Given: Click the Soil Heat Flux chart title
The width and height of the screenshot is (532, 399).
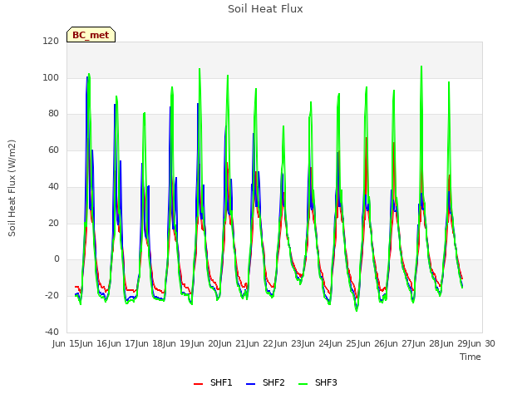Looking at the screenshot, I should pos(265,9).
